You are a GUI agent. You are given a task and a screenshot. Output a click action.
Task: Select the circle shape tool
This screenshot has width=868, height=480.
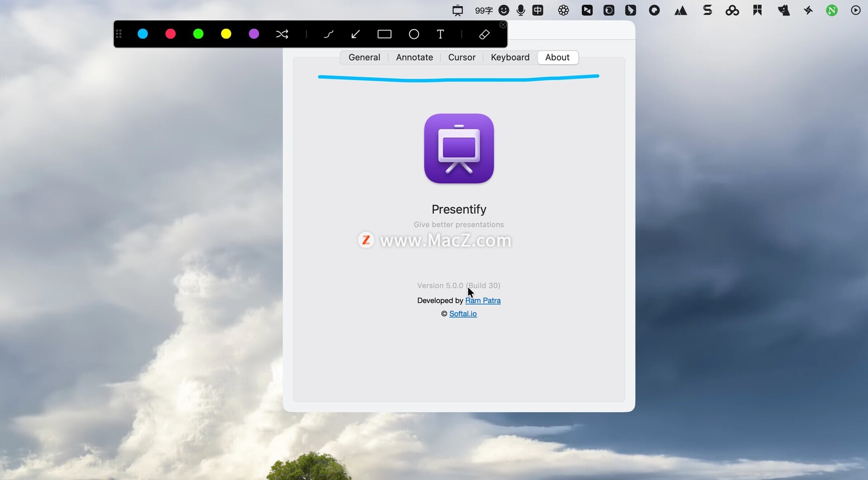coord(414,34)
